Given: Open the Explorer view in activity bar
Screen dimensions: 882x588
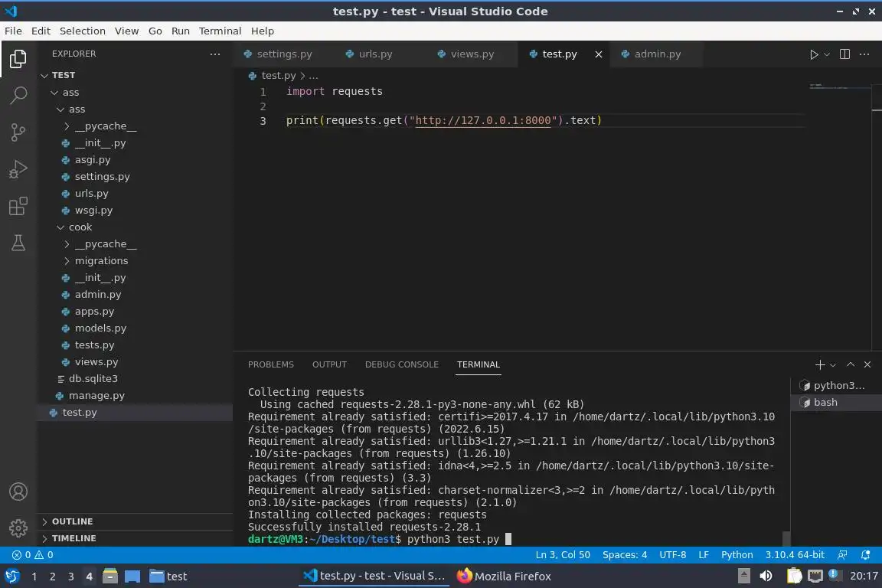Looking at the screenshot, I should tap(18, 58).
